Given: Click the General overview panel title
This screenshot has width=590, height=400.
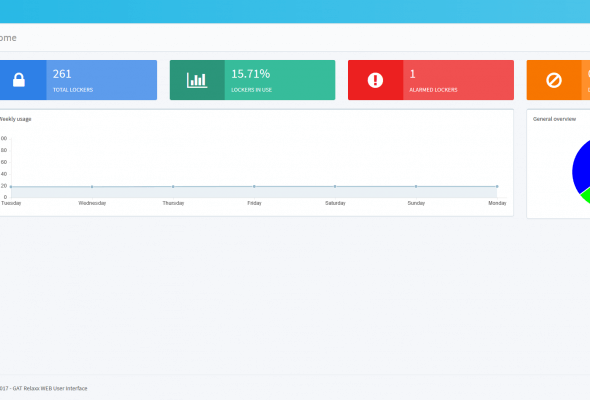Looking at the screenshot, I should pyautogui.click(x=554, y=119).
